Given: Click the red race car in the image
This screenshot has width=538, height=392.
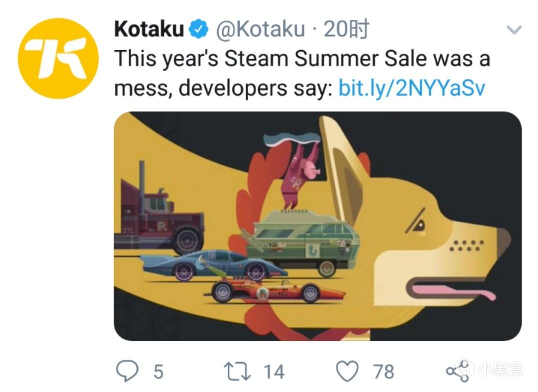Looking at the screenshot, I should (274, 290).
